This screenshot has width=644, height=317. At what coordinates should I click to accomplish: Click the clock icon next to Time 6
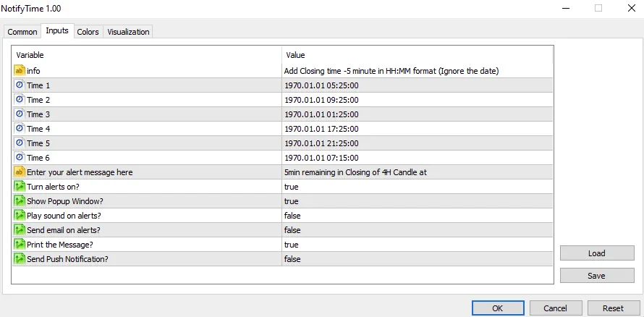[20, 158]
